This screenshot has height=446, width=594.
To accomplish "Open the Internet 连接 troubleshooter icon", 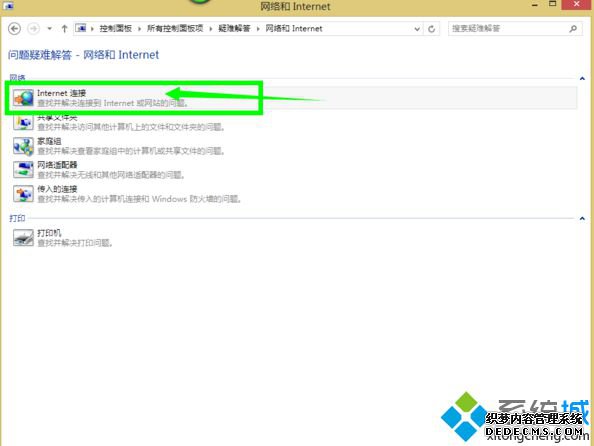I will [23, 98].
